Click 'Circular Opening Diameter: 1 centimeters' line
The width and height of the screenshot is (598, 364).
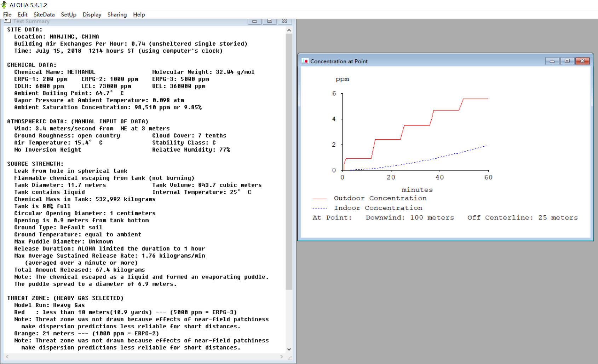[x=85, y=213]
